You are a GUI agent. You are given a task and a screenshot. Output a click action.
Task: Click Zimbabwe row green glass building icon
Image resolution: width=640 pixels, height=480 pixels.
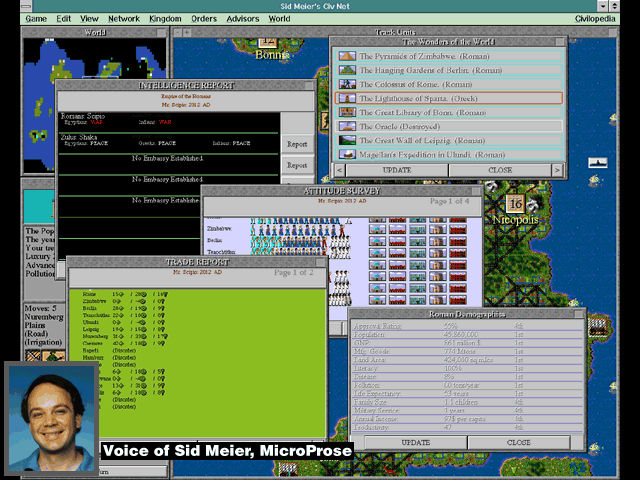[x=418, y=229]
